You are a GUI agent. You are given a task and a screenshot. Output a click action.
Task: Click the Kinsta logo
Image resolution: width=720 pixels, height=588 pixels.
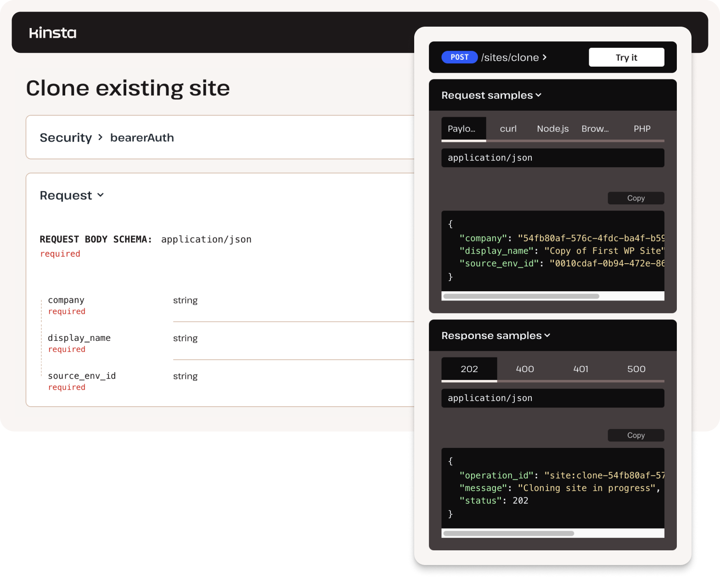(53, 33)
